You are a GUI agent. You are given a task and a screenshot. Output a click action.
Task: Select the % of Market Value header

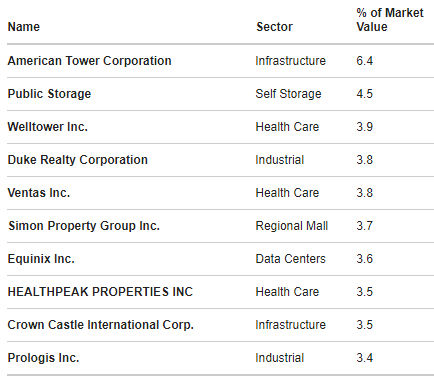coord(389,20)
